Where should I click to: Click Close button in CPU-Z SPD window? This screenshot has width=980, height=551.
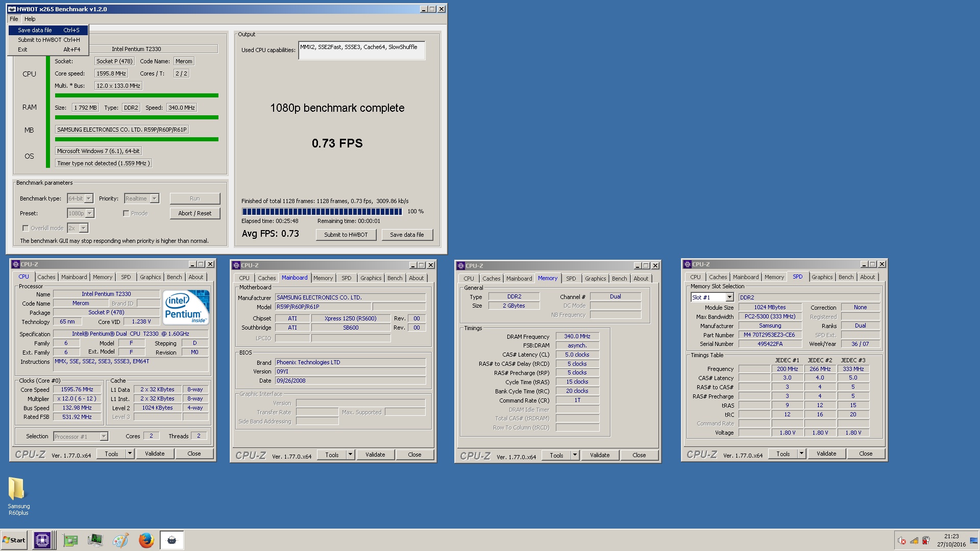coord(866,454)
